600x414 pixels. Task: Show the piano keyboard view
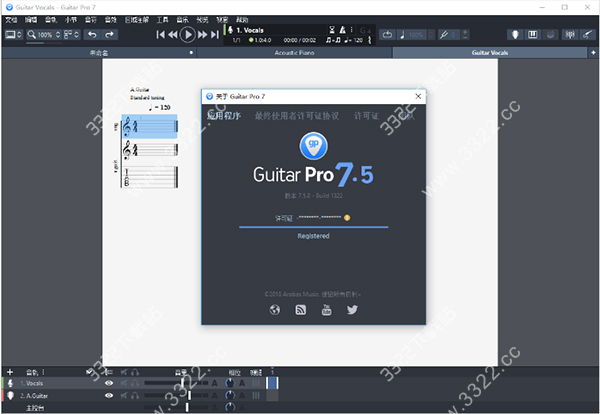533,35
